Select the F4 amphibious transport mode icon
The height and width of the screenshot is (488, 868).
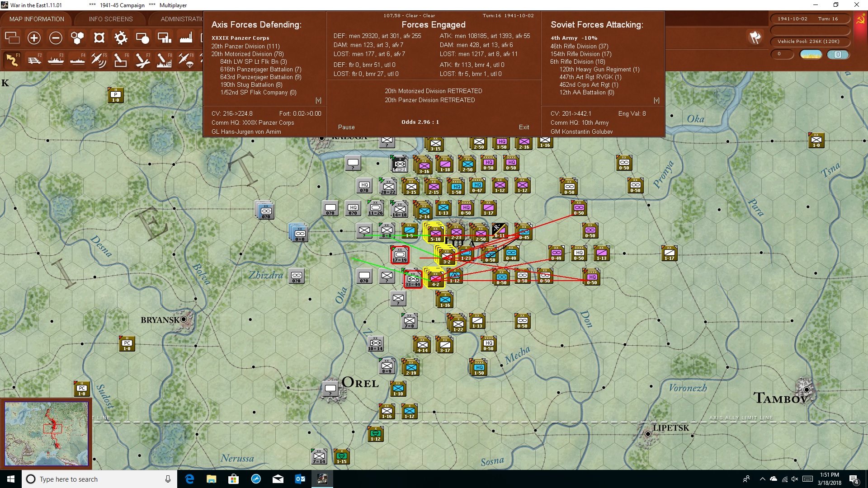(77, 60)
